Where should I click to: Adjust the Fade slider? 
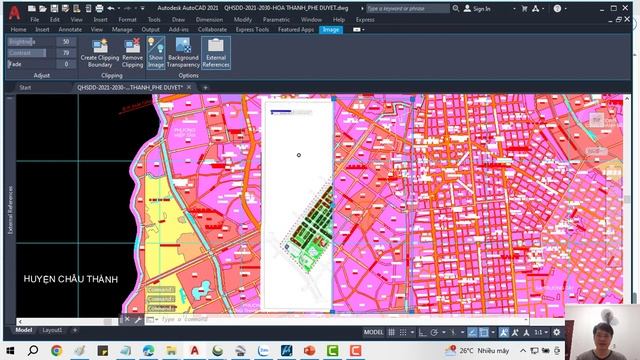coord(31,64)
